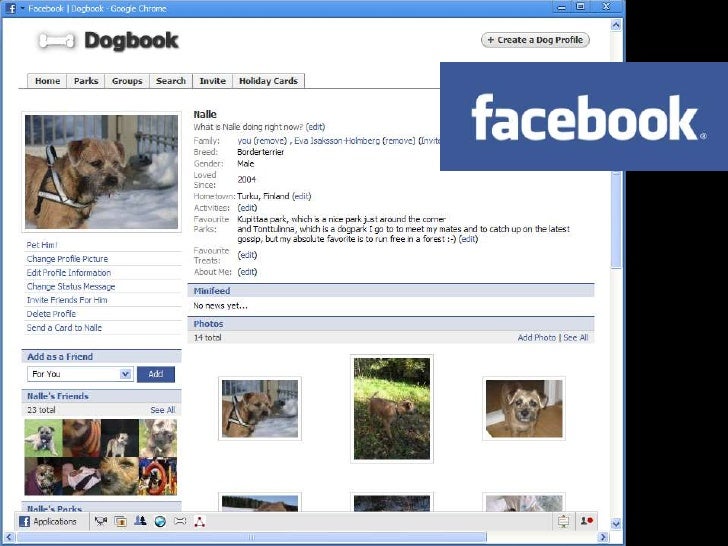Open the Applications menu in bottom bar
The width and height of the screenshot is (728, 546).
coord(48,521)
